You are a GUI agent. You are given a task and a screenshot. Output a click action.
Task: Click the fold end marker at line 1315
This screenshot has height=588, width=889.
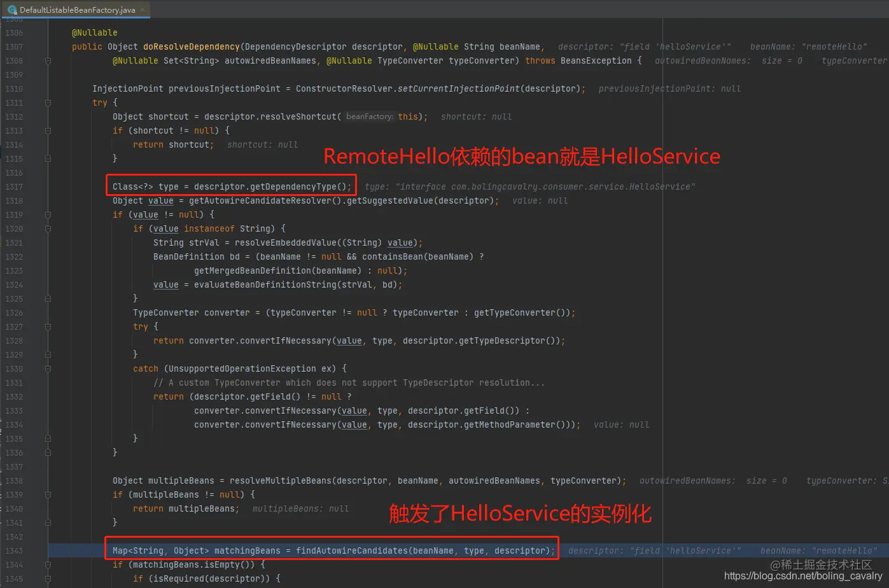[48, 159]
